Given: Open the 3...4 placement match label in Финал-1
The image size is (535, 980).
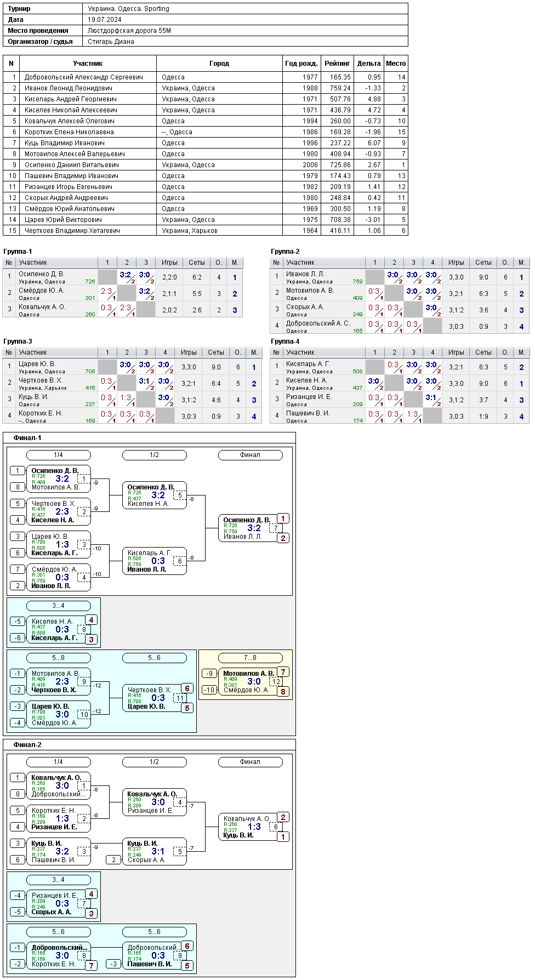Looking at the screenshot, I should [x=59, y=606].
